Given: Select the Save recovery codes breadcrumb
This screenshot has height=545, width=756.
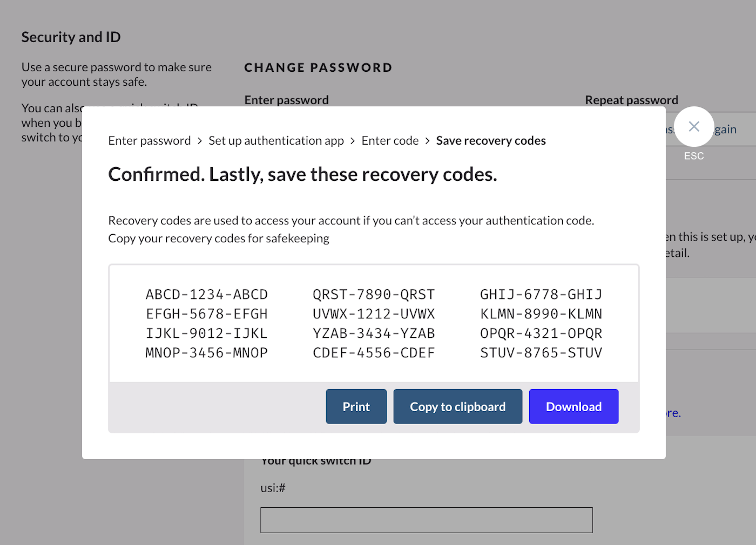Looking at the screenshot, I should [491, 141].
